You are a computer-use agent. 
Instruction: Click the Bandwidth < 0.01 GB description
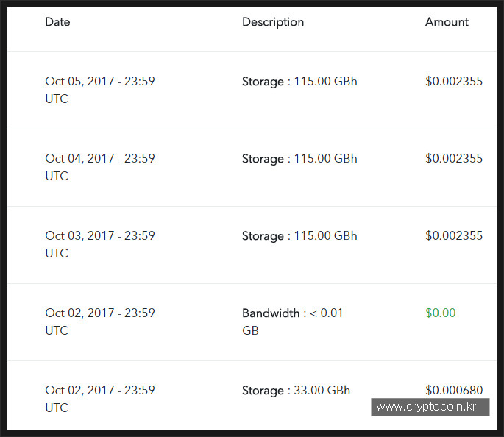click(293, 321)
